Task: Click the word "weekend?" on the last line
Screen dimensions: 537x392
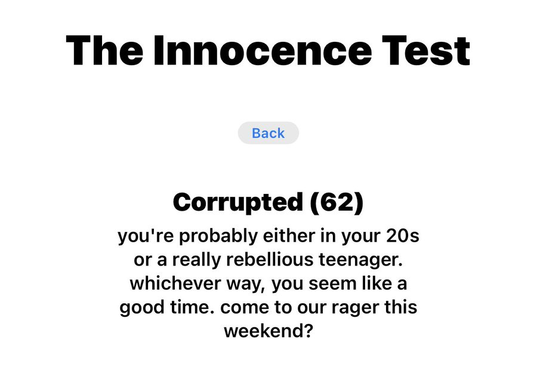Action: pyautogui.click(x=268, y=330)
